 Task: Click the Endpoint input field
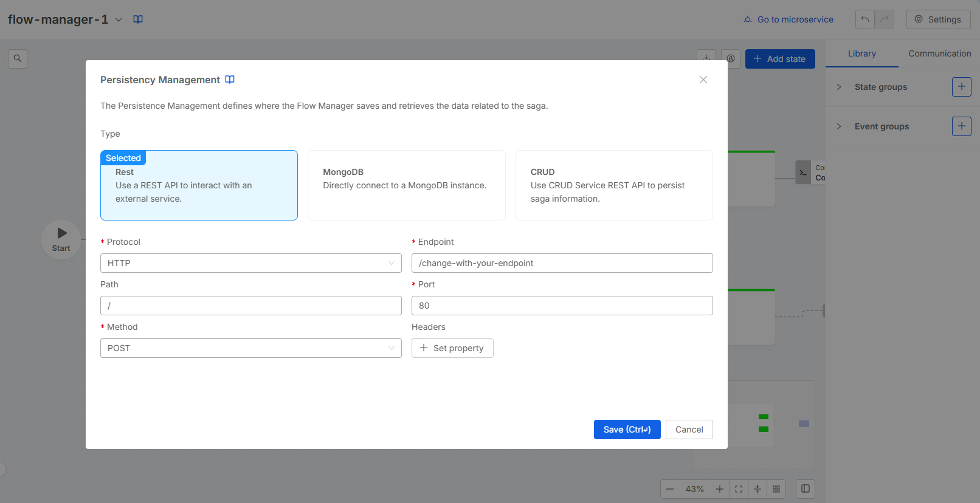coord(562,263)
